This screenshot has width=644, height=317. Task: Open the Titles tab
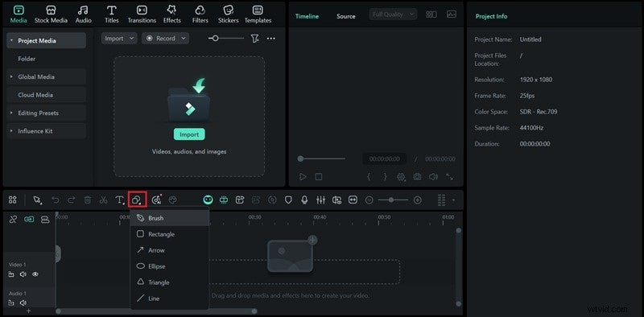(x=111, y=14)
